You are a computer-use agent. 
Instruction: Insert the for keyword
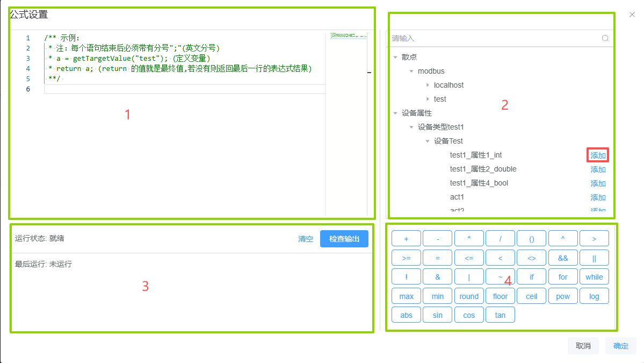click(x=563, y=276)
